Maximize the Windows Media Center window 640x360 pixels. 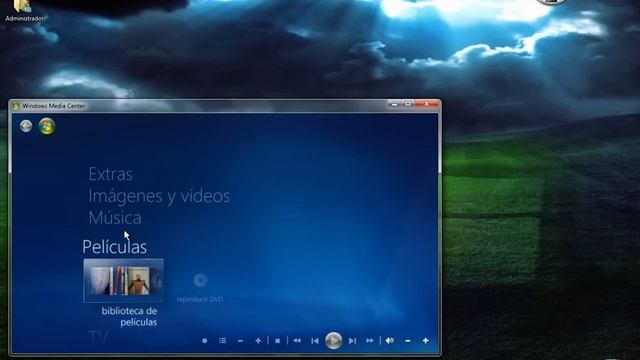coord(408,104)
